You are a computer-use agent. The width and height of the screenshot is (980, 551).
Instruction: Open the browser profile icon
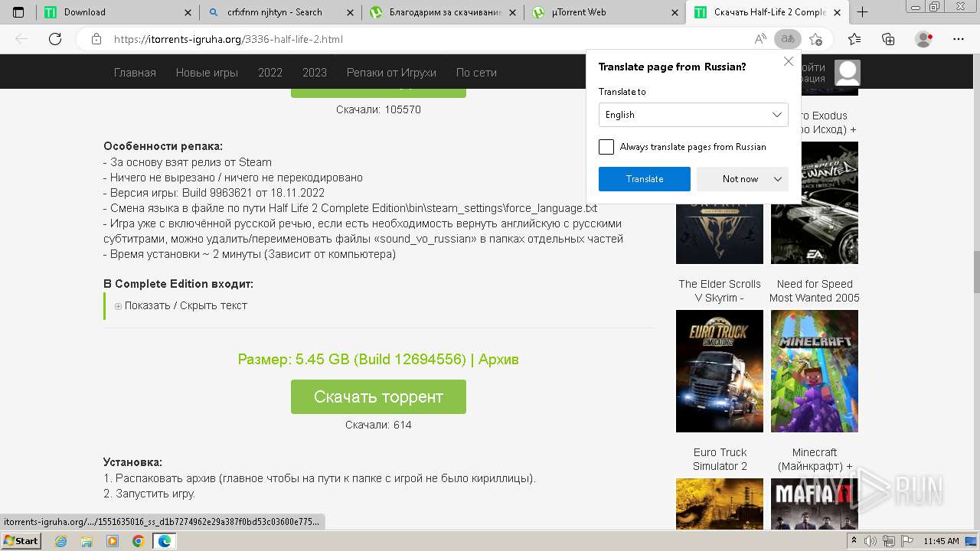[924, 39]
